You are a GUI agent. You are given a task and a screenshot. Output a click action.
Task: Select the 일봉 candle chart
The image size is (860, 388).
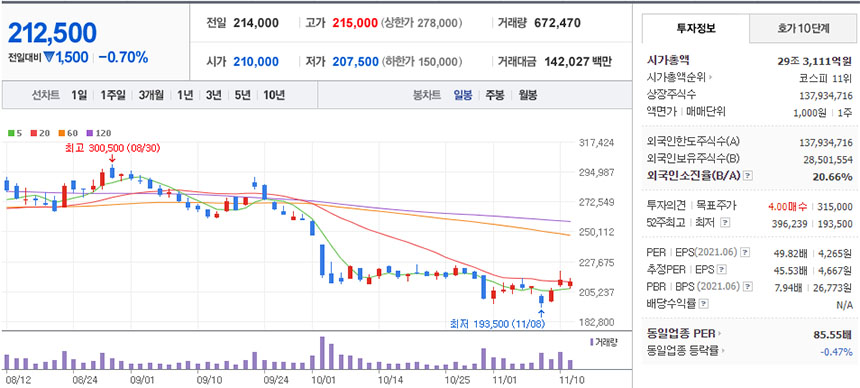pyautogui.click(x=463, y=95)
